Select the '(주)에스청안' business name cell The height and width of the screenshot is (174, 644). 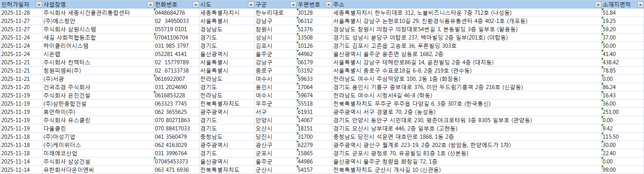(x=98, y=21)
